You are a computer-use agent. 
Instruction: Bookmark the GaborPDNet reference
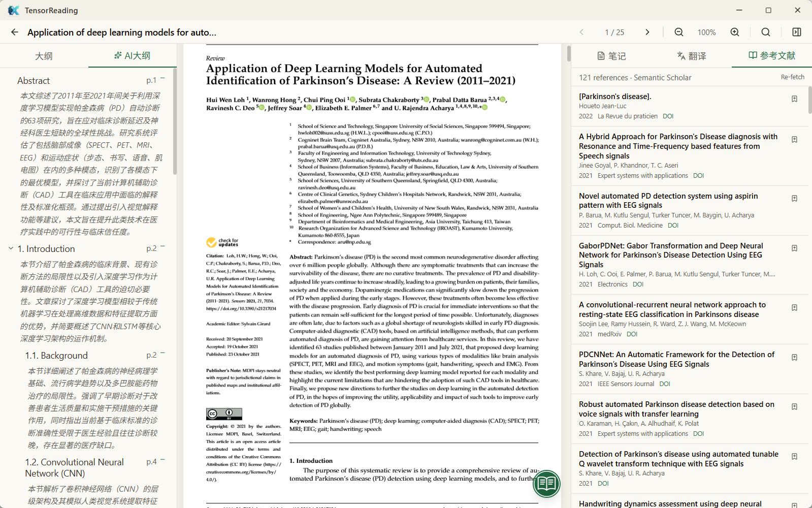(x=794, y=248)
